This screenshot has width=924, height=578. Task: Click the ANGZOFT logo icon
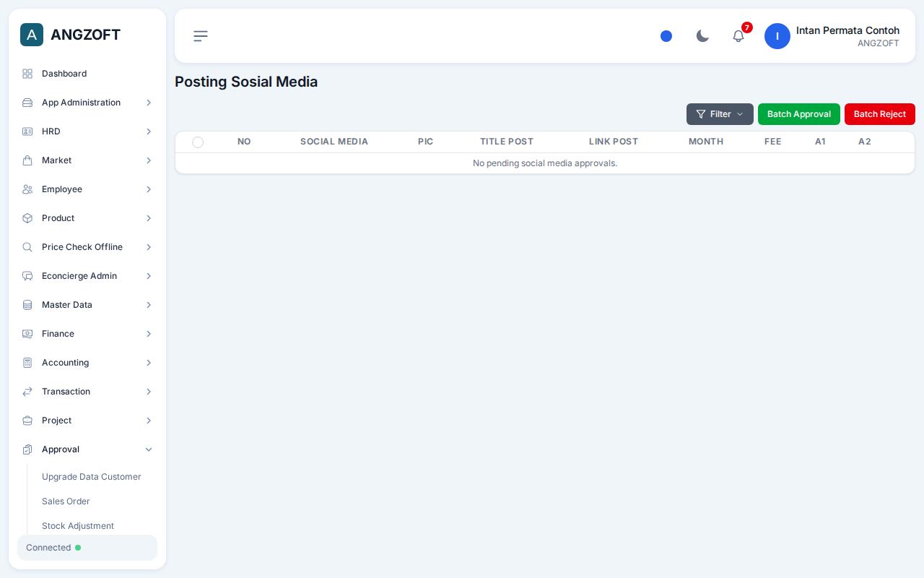pos(32,35)
